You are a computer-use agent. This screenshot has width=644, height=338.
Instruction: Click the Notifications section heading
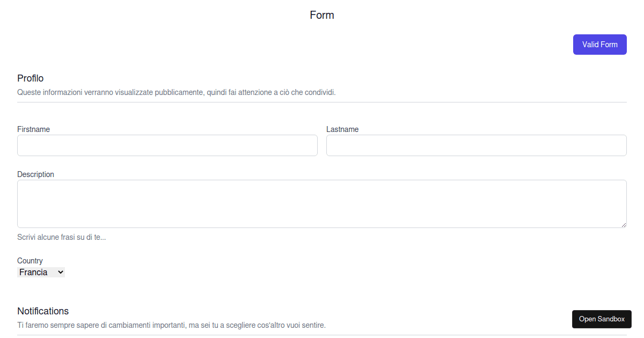(x=43, y=311)
